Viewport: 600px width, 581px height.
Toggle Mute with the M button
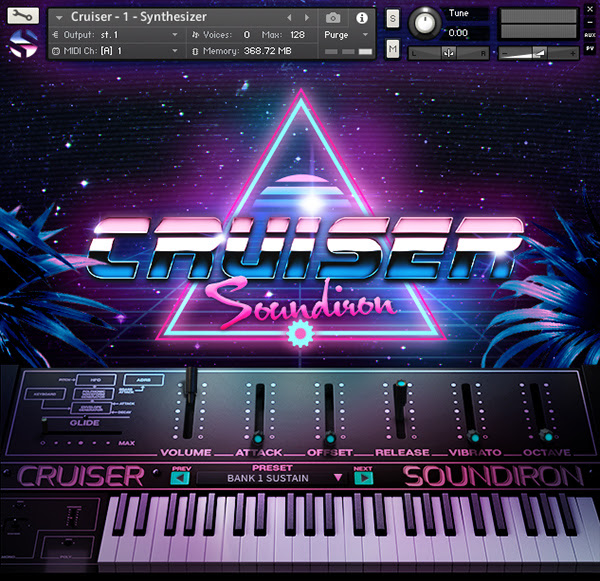click(x=392, y=49)
